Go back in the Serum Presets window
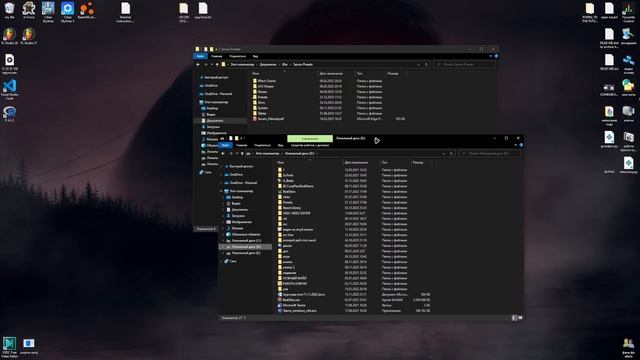640x360 pixels. (x=198, y=64)
